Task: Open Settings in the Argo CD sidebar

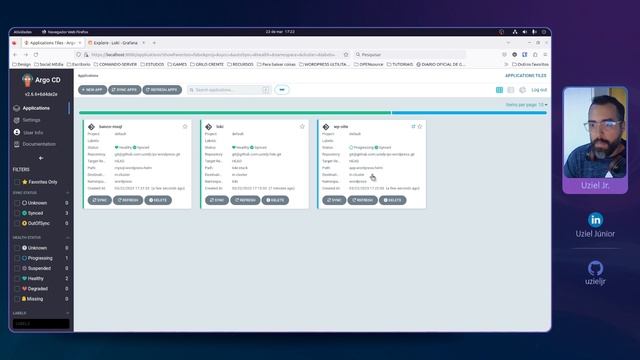Action: 31,120
